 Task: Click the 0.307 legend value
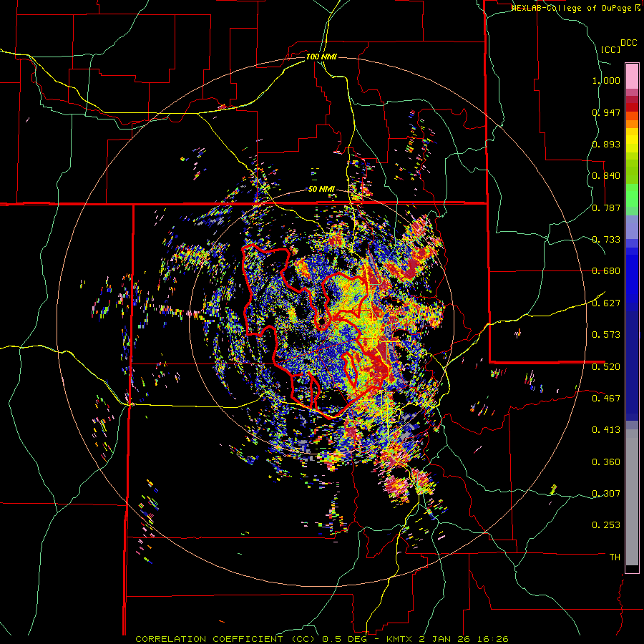(x=606, y=493)
